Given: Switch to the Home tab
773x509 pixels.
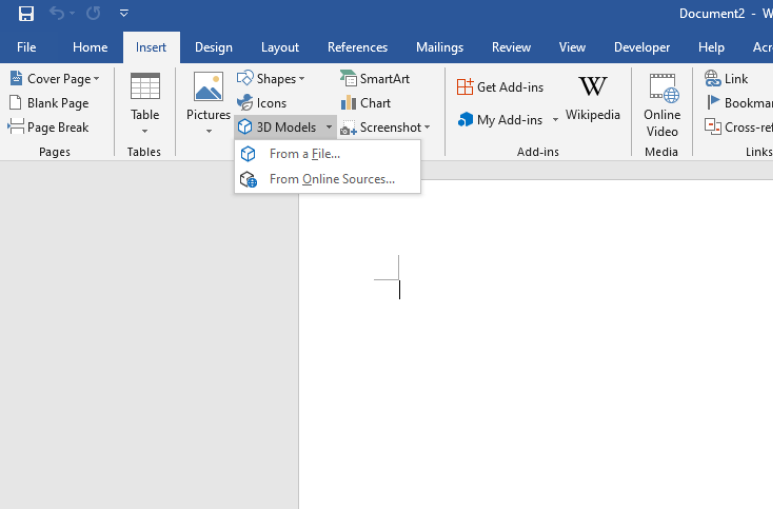Looking at the screenshot, I should (90, 47).
